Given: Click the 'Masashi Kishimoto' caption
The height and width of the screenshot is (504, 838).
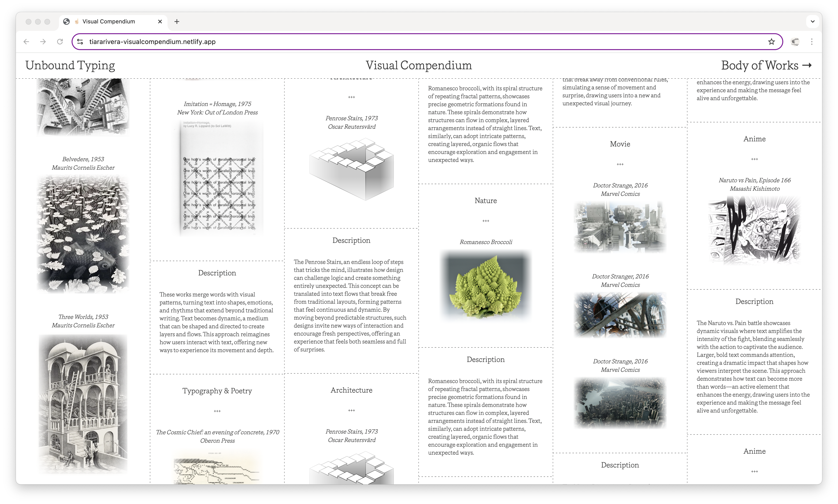Looking at the screenshot, I should click(754, 189).
